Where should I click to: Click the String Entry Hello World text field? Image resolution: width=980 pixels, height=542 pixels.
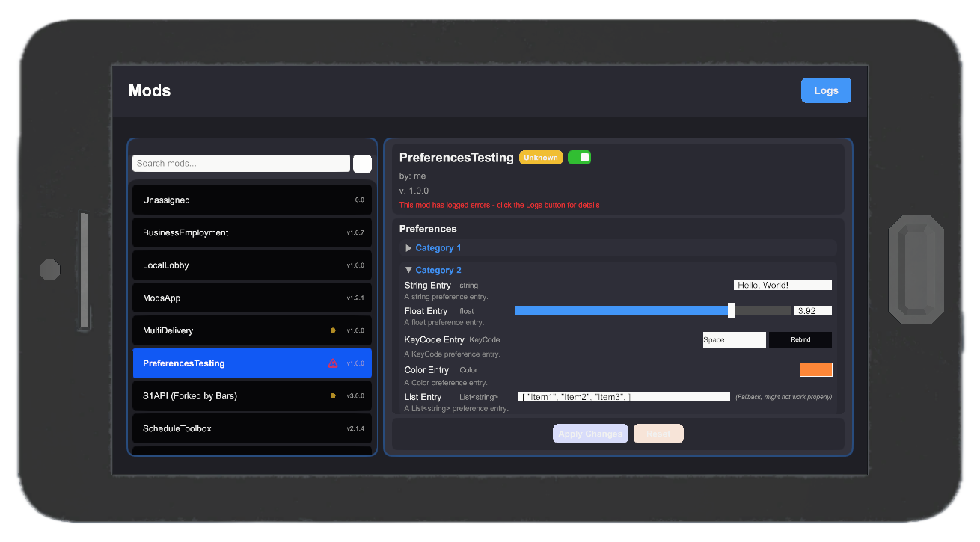[782, 285]
